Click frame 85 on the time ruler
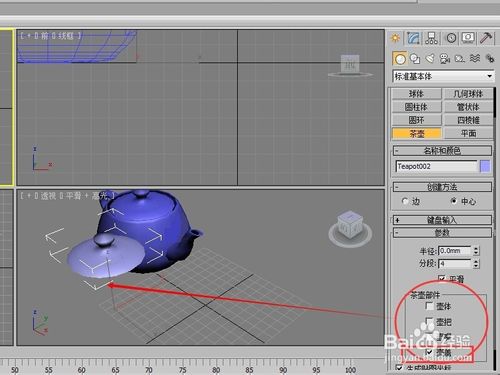This screenshot has width=500, height=375. [249, 369]
